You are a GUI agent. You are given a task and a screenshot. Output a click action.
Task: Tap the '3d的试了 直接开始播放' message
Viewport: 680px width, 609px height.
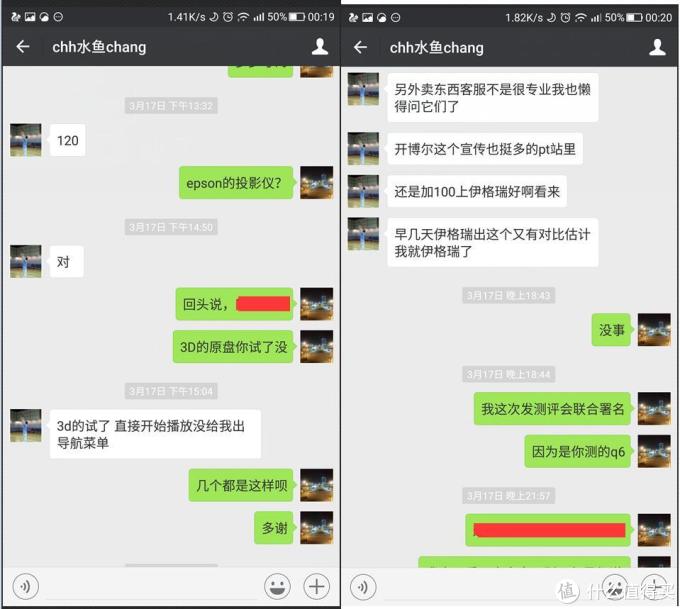[x=155, y=434]
